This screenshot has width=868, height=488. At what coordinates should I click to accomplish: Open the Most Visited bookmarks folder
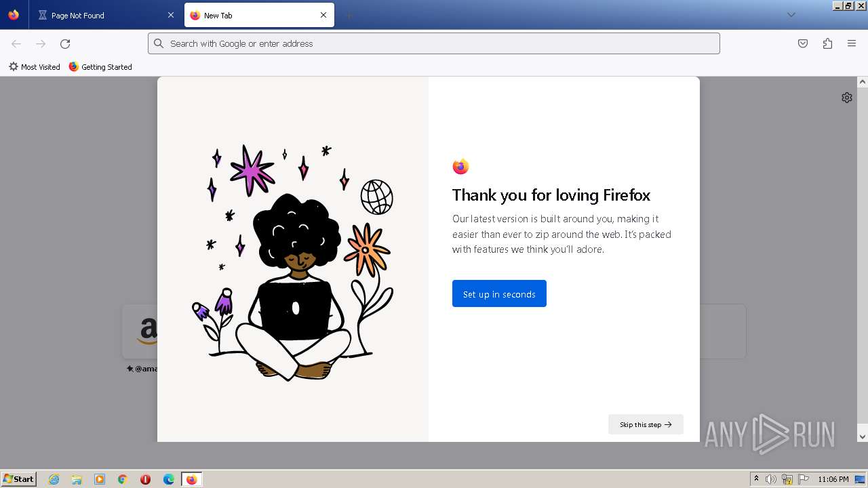tap(35, 66)
